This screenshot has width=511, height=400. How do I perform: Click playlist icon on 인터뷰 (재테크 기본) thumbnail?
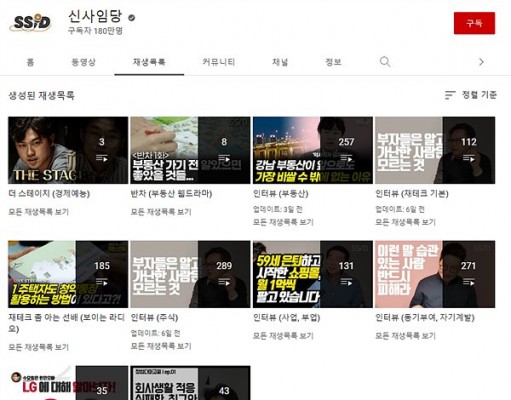point(468,158)
